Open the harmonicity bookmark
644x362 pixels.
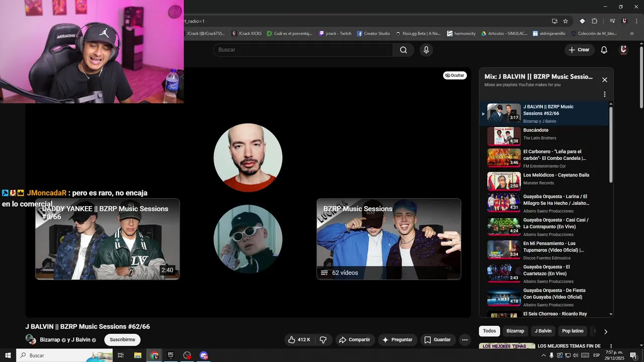pos(461,34)
